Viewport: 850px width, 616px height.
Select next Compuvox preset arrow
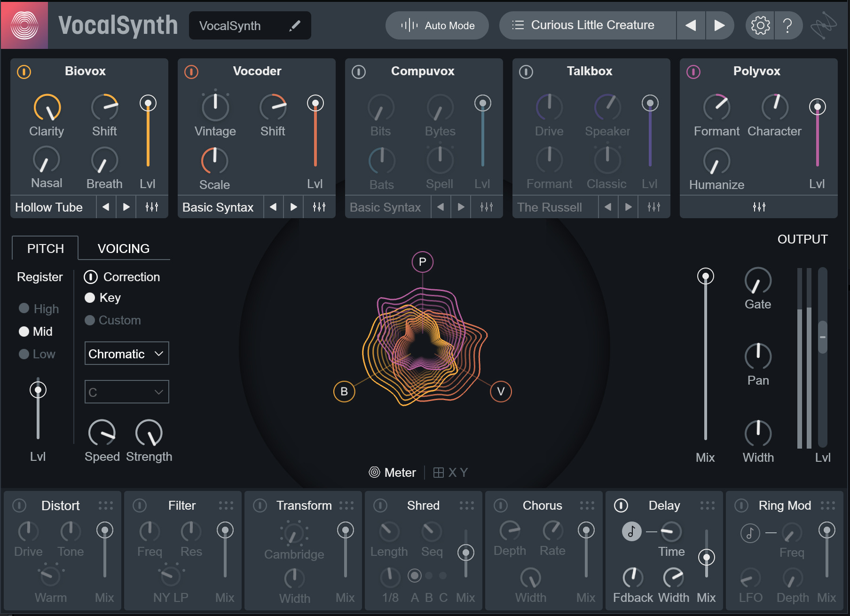(x=461, y=207)
